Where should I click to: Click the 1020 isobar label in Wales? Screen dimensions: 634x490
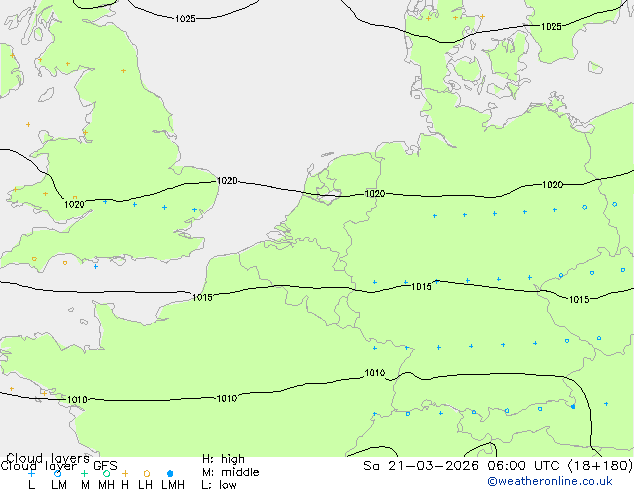click(x=74, y=205)
